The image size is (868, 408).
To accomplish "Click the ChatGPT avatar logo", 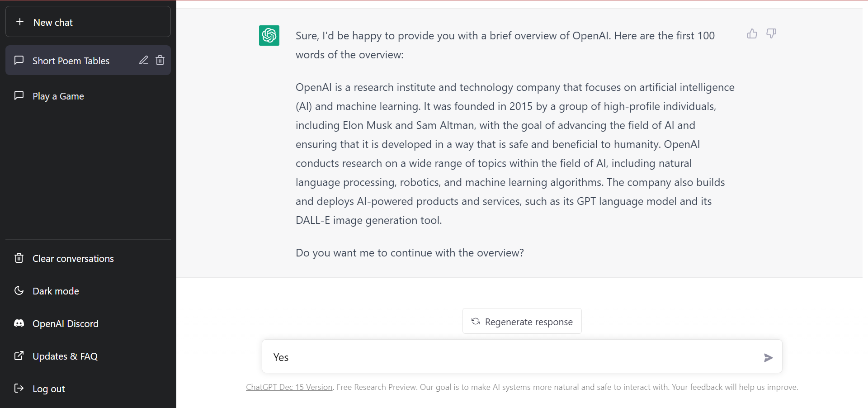I will point(269,35).
